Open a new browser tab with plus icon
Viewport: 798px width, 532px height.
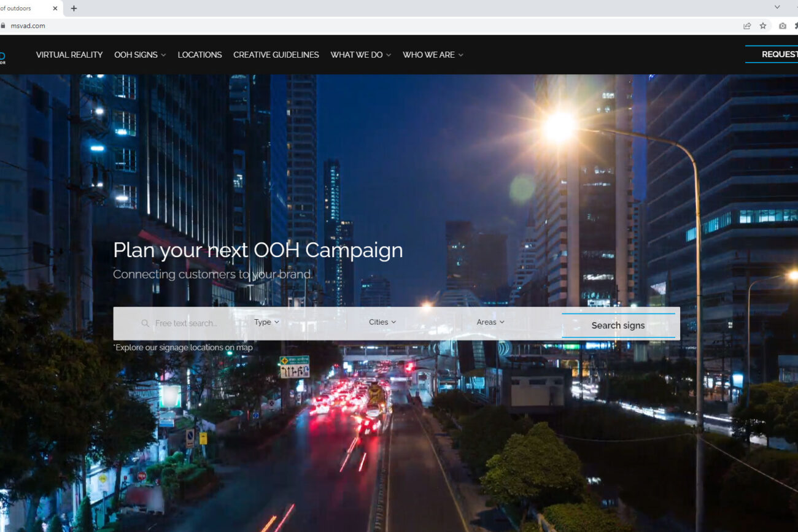(x=74, y=9)
